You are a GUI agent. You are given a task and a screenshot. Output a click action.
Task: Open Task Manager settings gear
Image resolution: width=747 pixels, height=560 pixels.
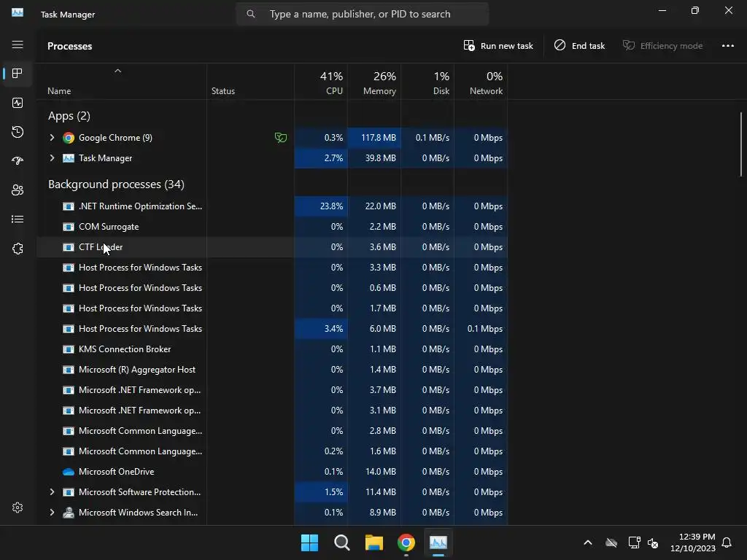pos(18,507)
